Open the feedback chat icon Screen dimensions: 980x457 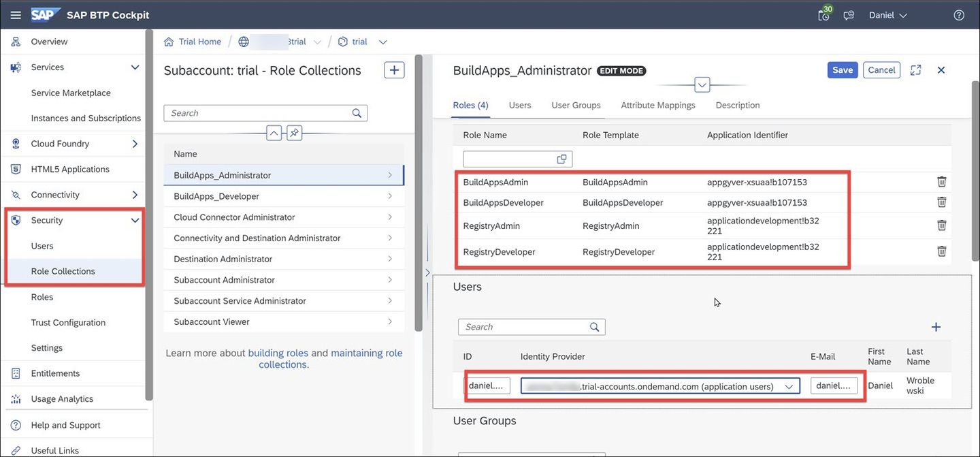pyautogui.click(x=849, y=15)
